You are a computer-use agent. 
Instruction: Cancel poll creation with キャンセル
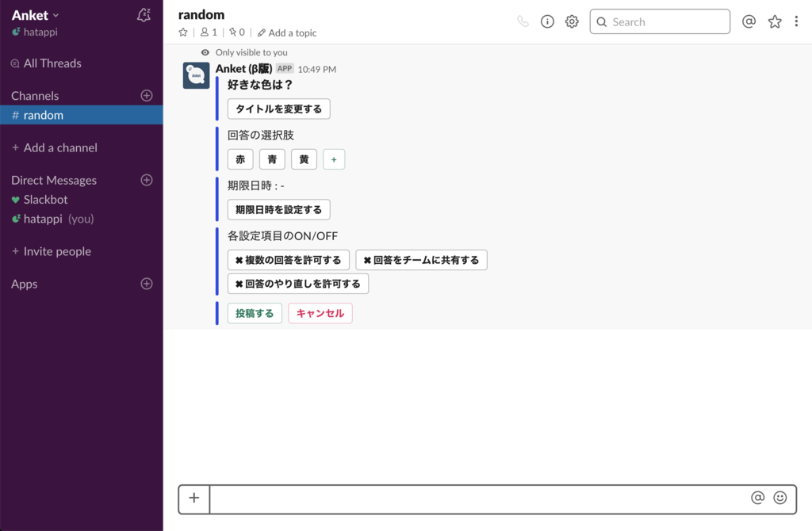click(x=320, y=312)
